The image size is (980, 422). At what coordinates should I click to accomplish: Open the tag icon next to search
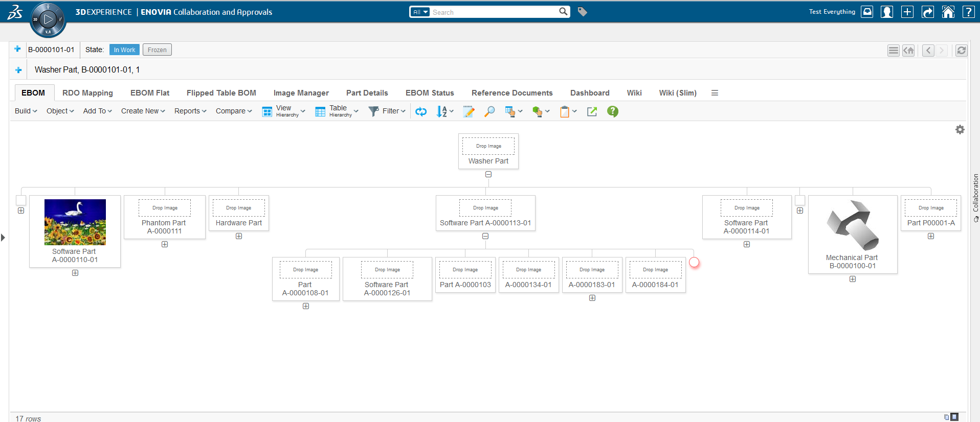coord(582,12)
